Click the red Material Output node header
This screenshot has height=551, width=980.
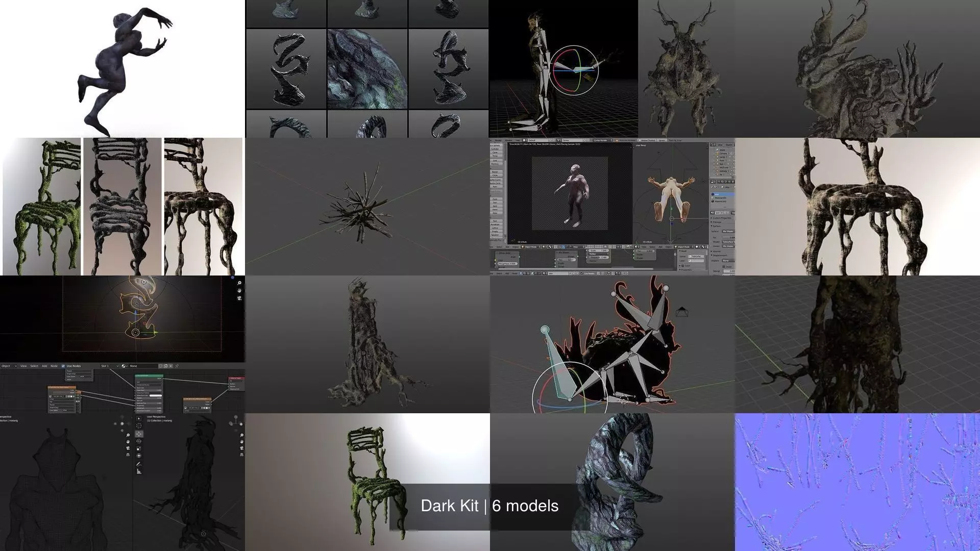tap(236, 378)
